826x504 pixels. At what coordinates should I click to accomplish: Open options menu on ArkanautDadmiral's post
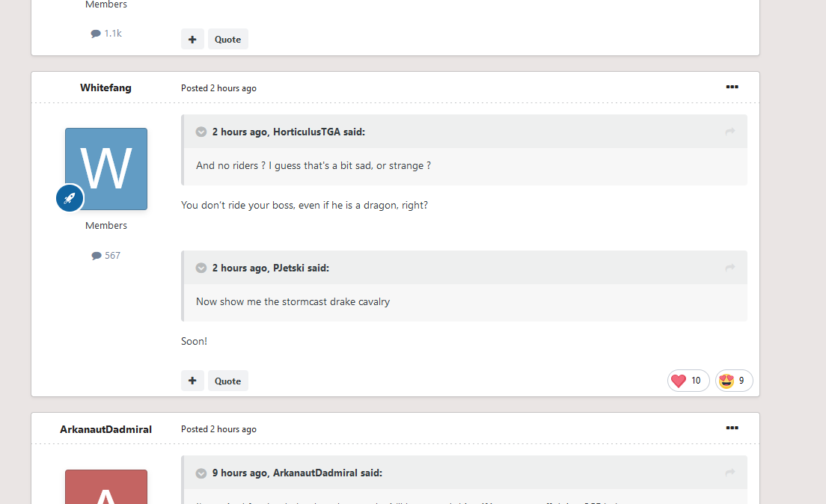tap(732, 428)
